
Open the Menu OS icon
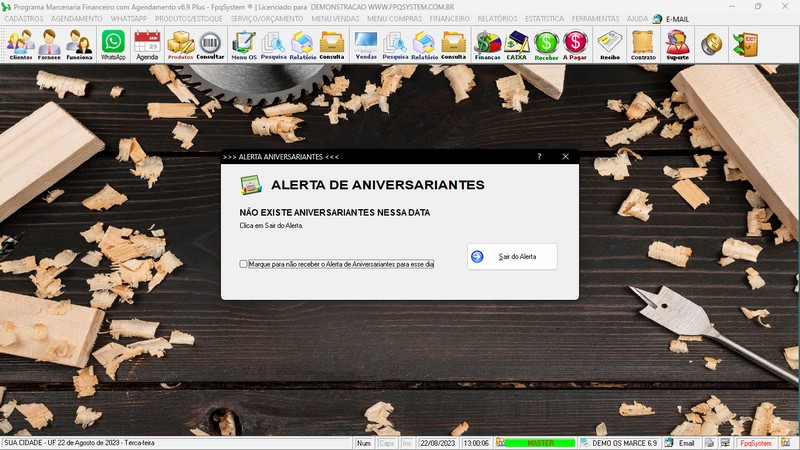click(244, 44)
